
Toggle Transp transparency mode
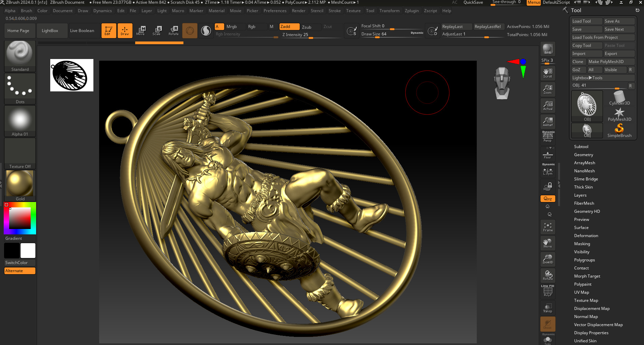[548, 308]
